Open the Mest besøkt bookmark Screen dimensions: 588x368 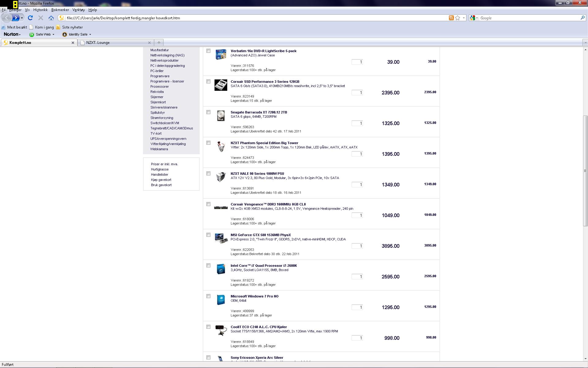click(14, 27)
